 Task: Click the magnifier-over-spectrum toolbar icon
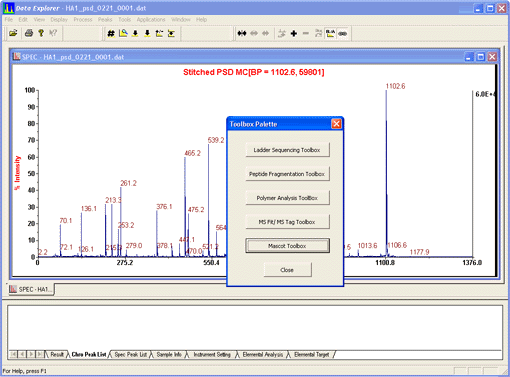(123, 33)
